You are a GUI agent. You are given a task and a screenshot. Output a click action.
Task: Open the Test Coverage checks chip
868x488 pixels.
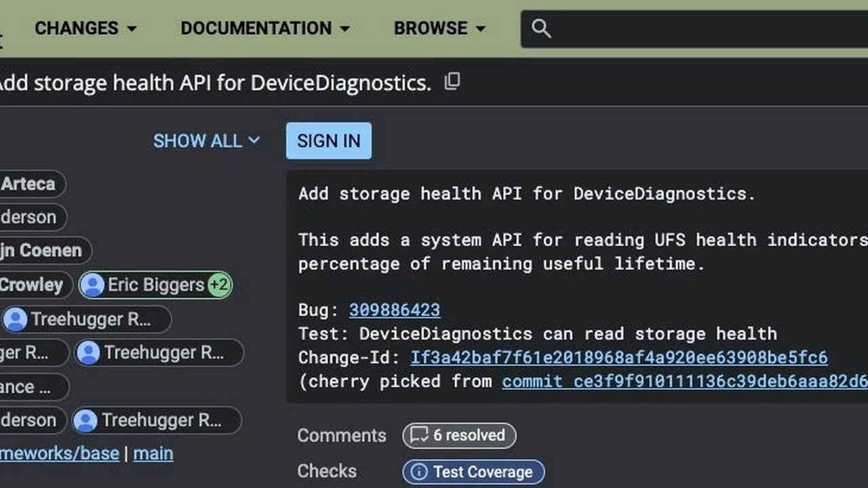coord(473,472)
